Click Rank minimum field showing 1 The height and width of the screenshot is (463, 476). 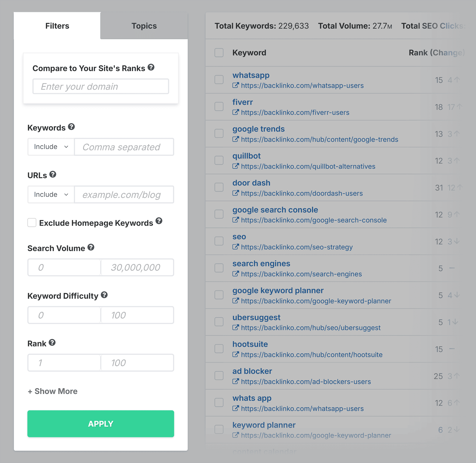click(x=64, y=363)
